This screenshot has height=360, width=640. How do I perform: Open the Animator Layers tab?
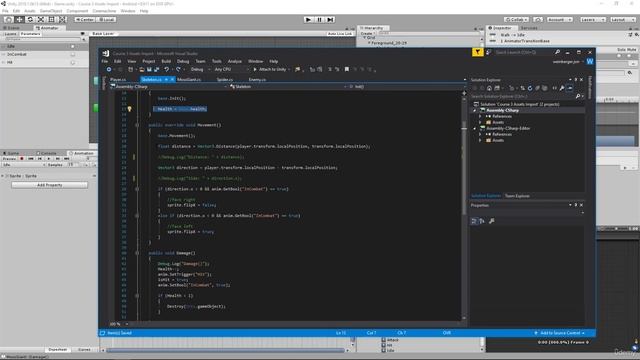[10, 34]
